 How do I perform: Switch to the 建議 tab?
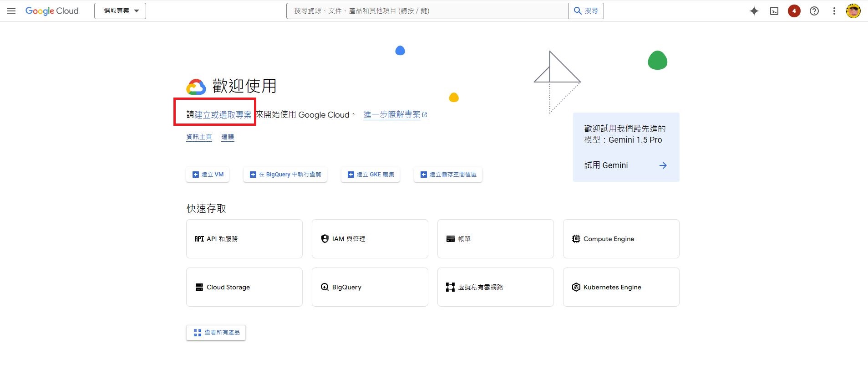[x=228, y=137]
